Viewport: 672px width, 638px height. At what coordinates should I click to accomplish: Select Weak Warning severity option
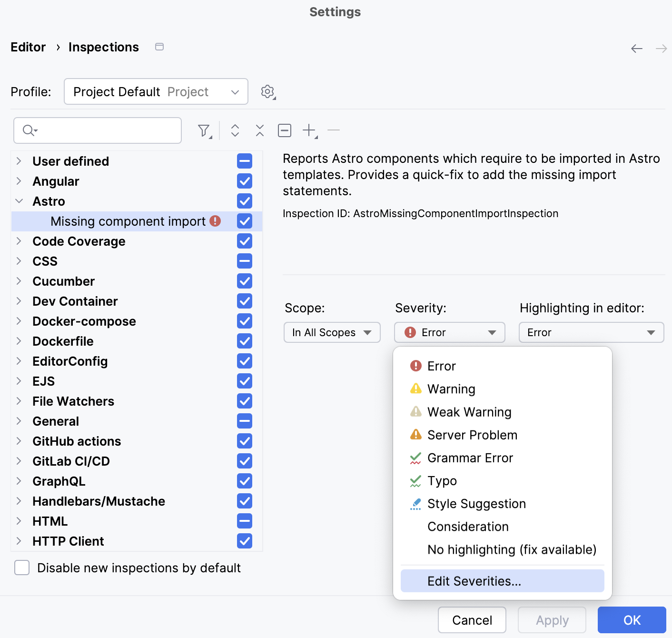(x=469, y=412)
